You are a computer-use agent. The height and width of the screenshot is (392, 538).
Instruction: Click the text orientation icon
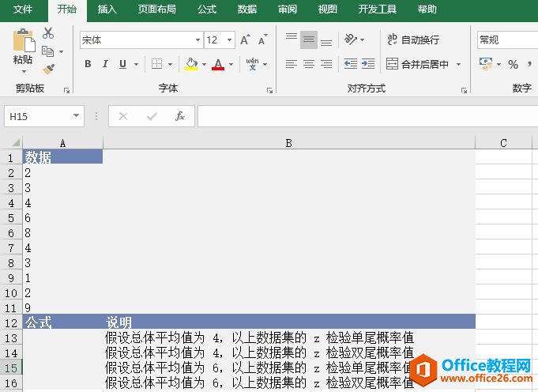tap(352, 40)
